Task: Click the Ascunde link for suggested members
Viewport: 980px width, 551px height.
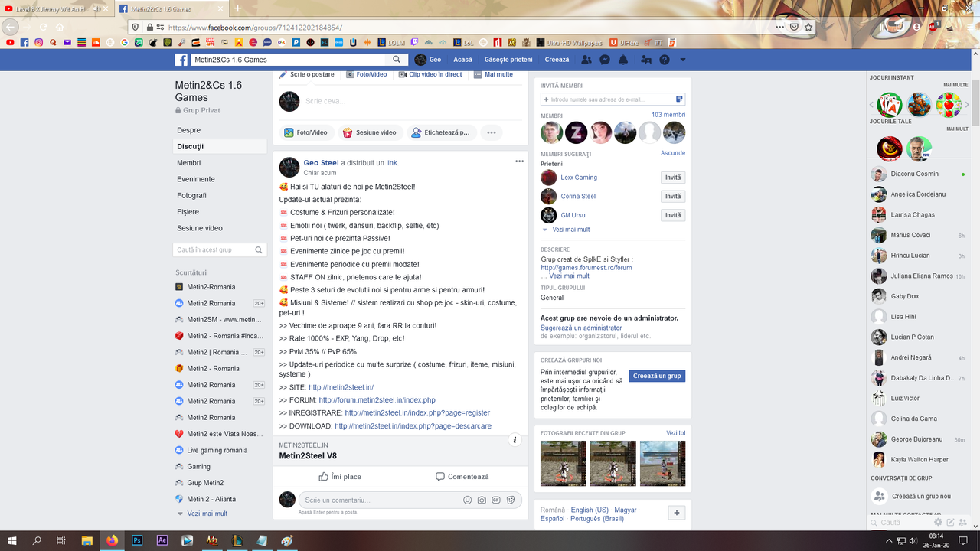Action: 673,153
